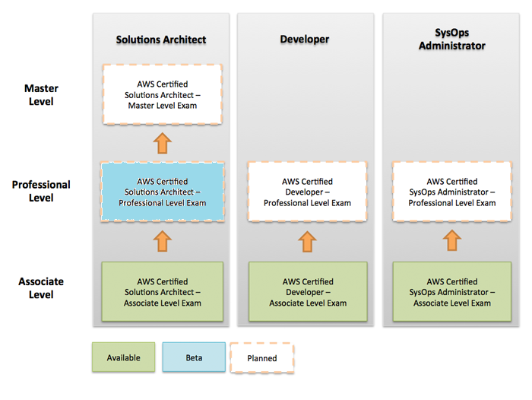
Task: Select the blue Solutions Architect Professional Level Exam box
Action: pyautogui.click(x=161, y=192)
